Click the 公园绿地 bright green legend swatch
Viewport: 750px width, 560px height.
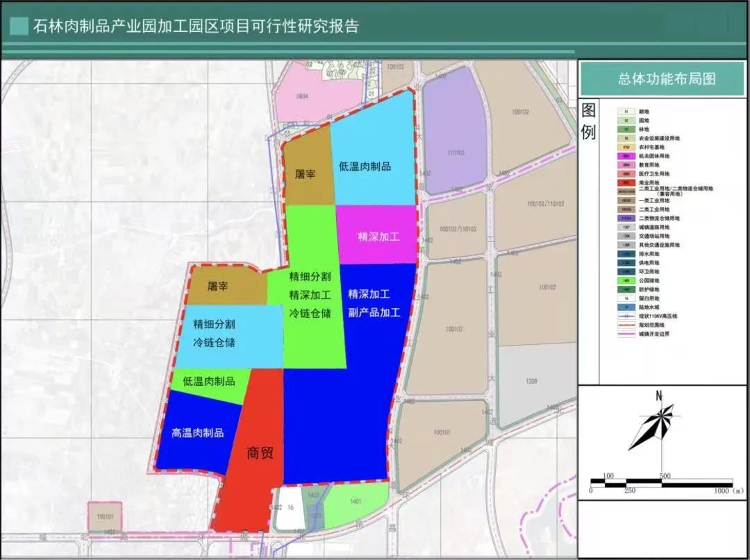coord(626,280)
